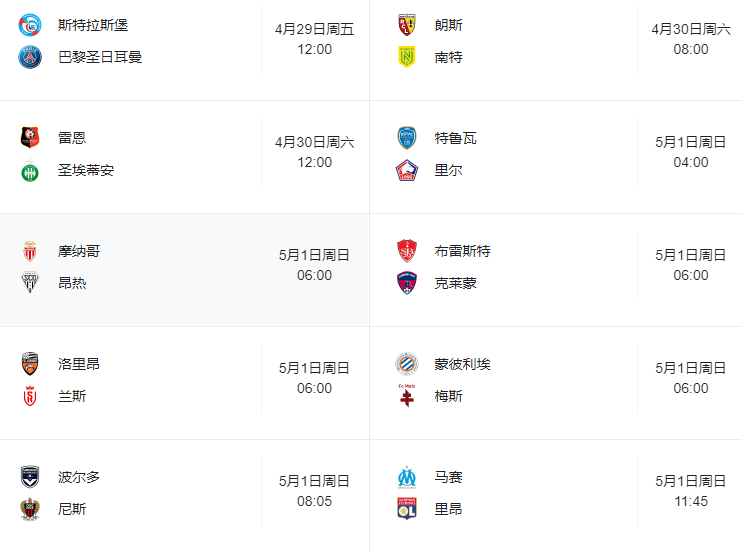Click team name 尼斯

[x=72, y=509]
